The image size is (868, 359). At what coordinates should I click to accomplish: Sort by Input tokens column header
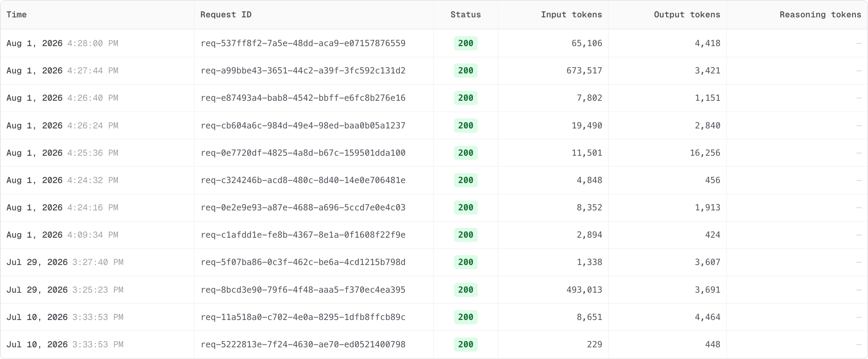coord(571,15)
